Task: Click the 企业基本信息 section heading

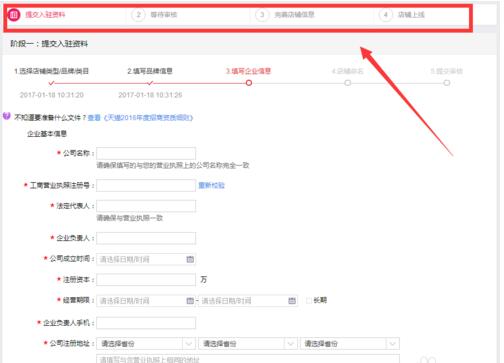Action: [x=47, y=134]
